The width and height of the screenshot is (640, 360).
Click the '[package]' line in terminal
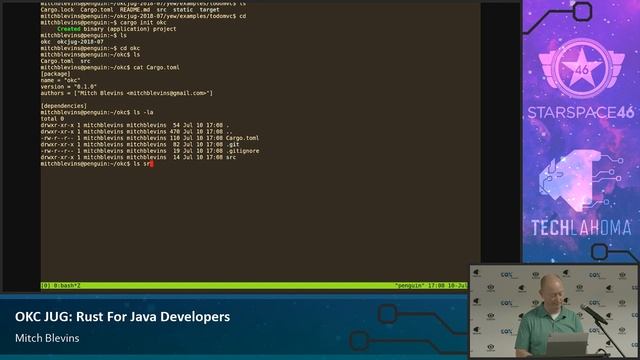pyautogui.click(x=56, y=74)
